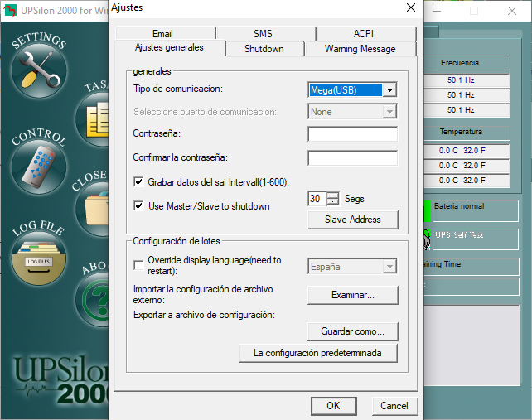This screenshot has height=420, width=532.
Task: Confirm settings with OK
Action: coord(333,406)
